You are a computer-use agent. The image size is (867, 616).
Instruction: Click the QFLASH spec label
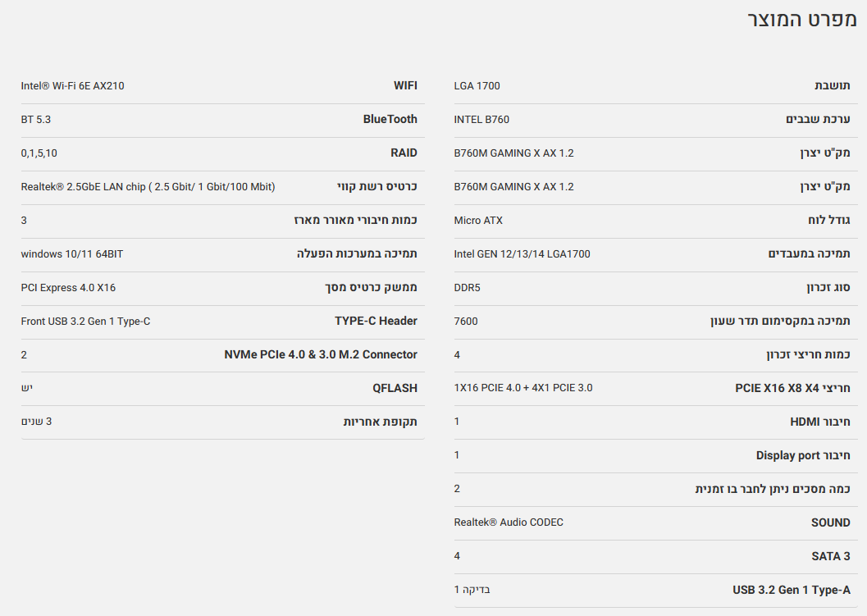(x=395, y=388)
